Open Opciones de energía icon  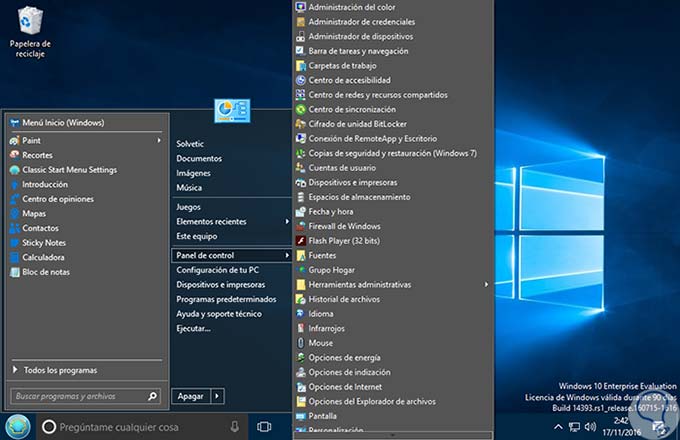click(301, 358)
